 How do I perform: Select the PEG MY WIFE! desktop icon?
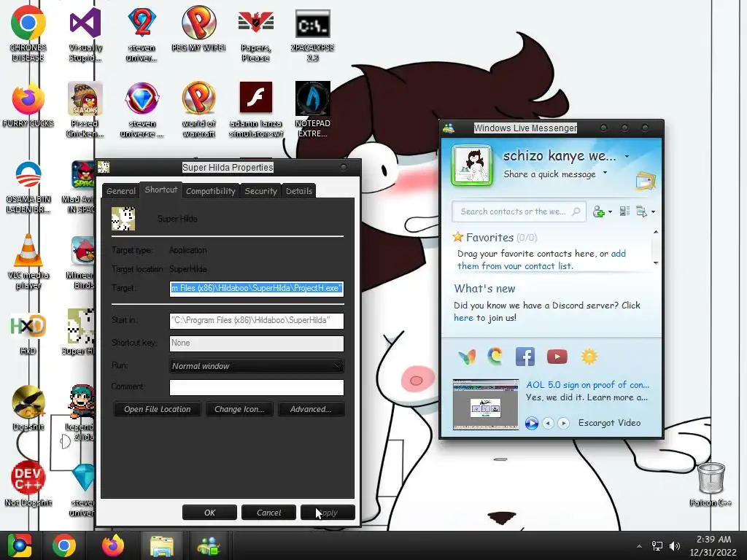point(198,29)
